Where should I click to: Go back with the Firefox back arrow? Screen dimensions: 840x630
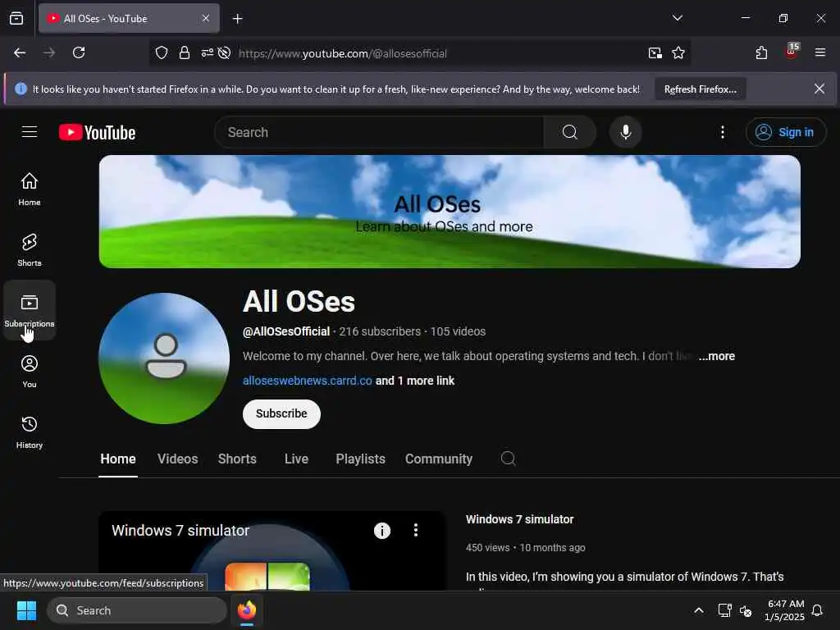coord(20,52)
